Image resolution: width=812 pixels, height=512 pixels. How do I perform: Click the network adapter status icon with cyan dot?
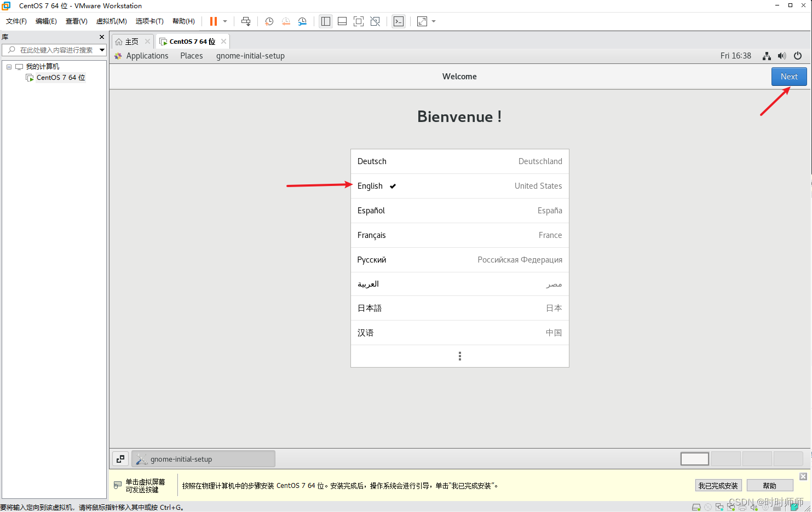point(719,507)
